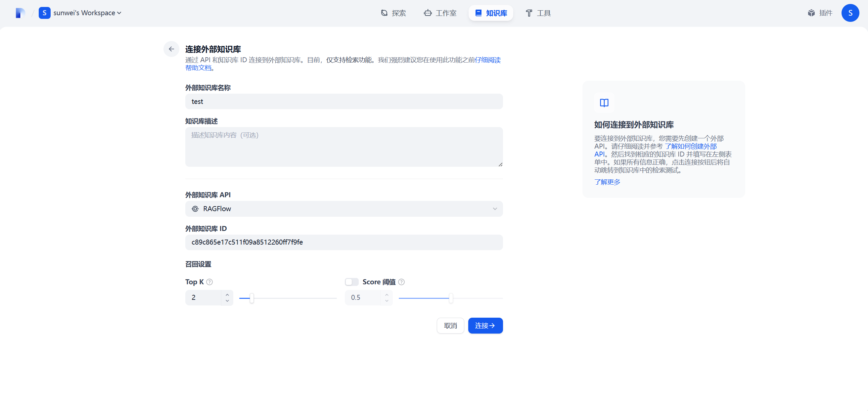Decrease Top K with down stepper

pos(227,301)
